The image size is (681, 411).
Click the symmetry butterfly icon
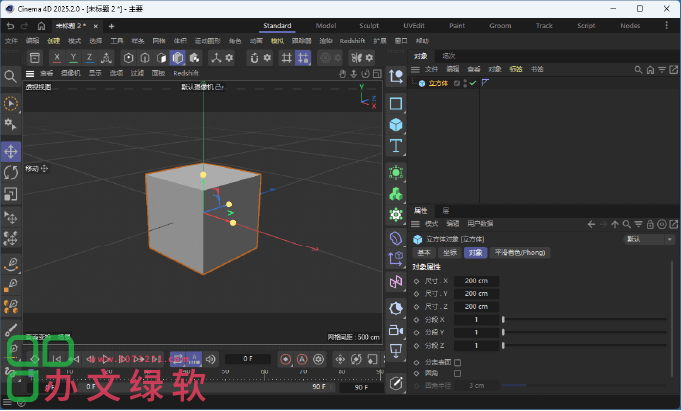coord(357,58)
